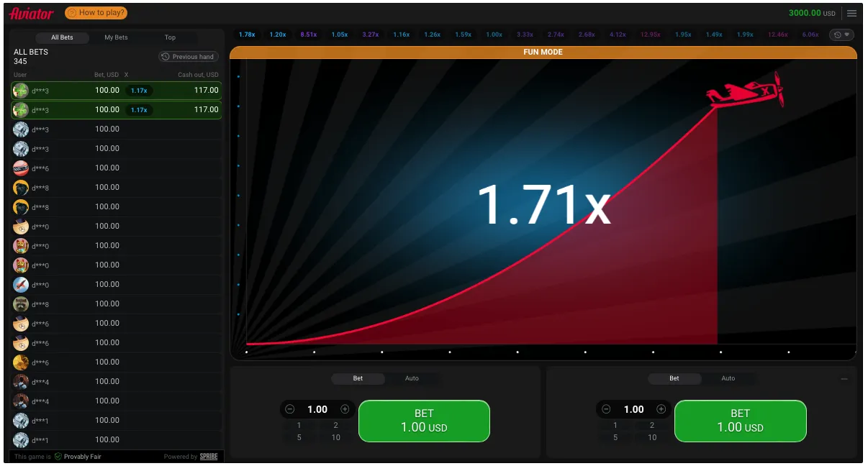Open the How to play? guide
868x466 pixels.
pos(96,13)
